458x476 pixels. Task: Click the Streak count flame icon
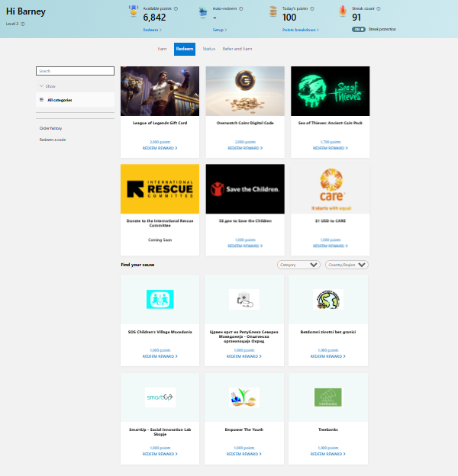pyautogui.click(x=343, y=11)
